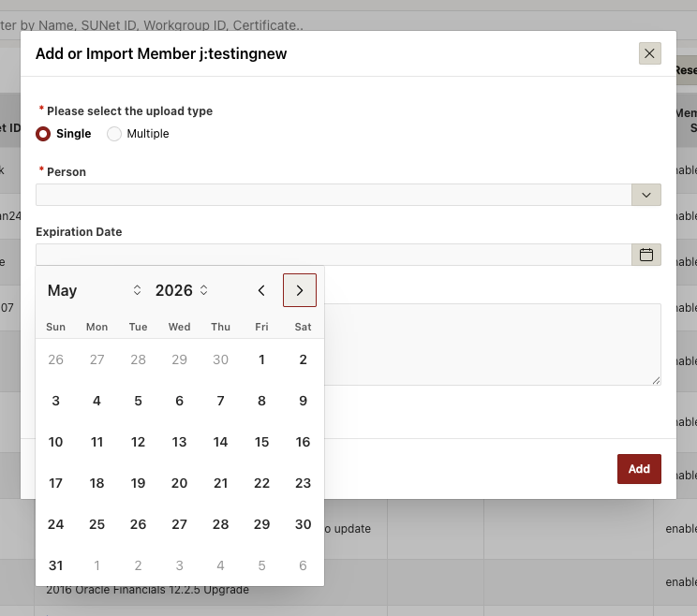The height and width of the screenshot is (616, 697).
Task: Choose May 20 in the calendar
Action: [180, 483]
